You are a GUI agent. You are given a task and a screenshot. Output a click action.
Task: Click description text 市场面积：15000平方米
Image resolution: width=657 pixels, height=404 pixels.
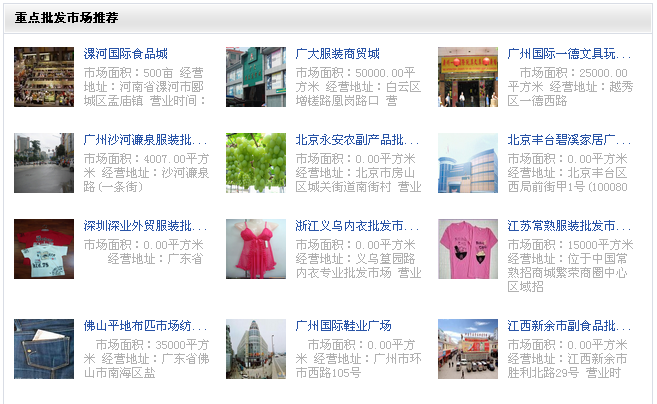click(x=570, y=245)
